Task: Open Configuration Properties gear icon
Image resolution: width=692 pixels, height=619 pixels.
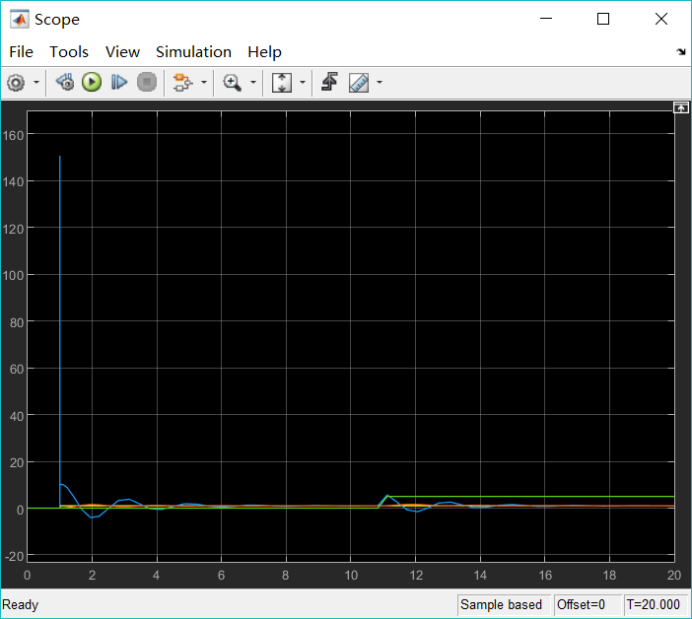Action: point(16,83)
